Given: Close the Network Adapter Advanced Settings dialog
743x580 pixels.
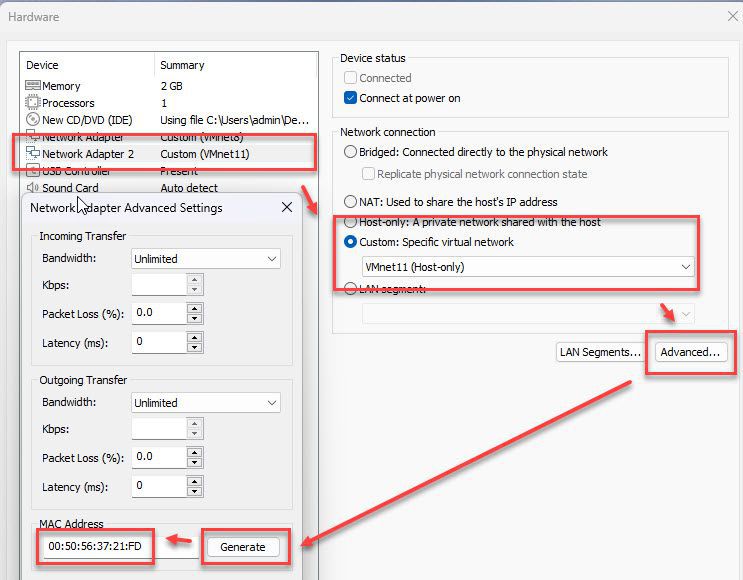Looking at the screenshot, I should click(x=287, y=207).
